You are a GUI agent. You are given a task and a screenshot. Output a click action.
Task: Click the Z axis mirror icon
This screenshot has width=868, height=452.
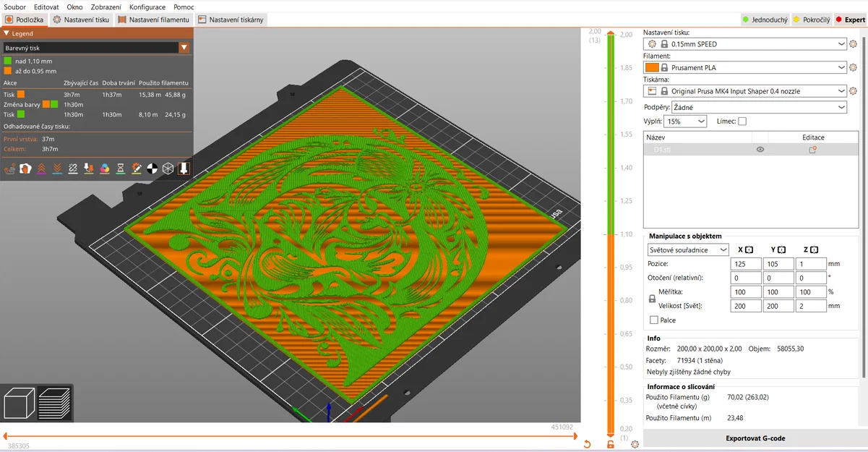(815, 250)
